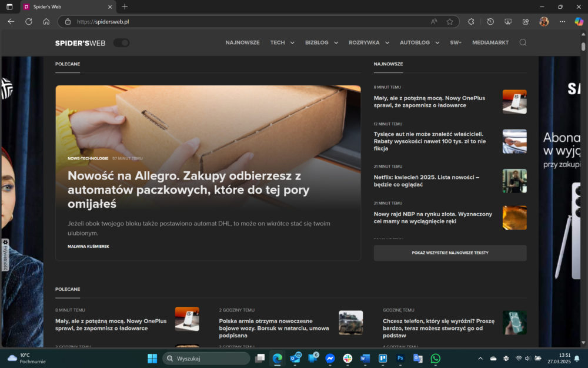
Task: Toggle the dark mode switch beside the logo
Action: click(122, 43)
